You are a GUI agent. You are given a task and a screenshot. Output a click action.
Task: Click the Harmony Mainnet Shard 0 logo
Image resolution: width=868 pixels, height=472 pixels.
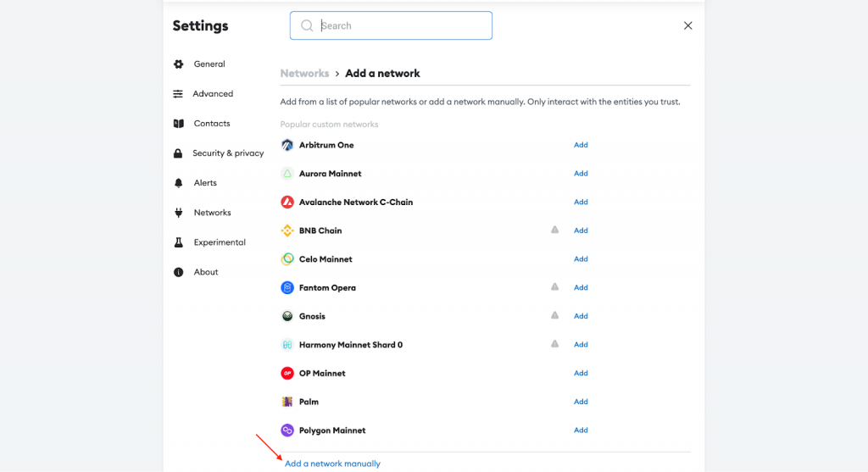pos(287,345)
